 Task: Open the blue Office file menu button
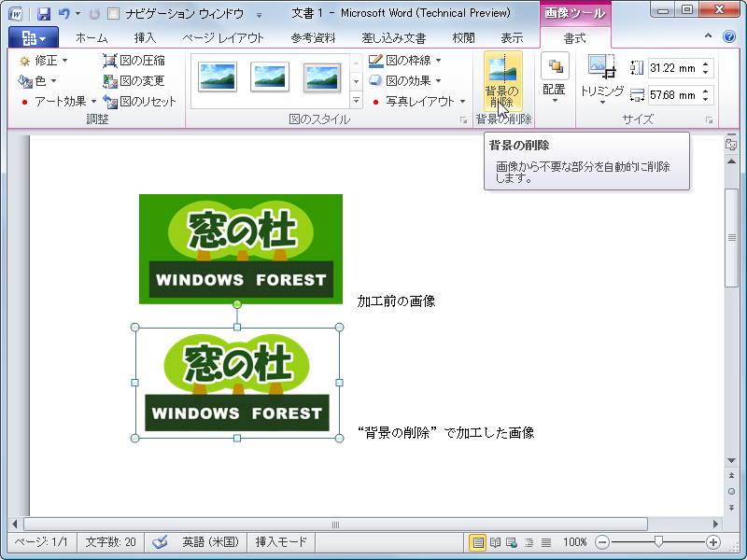pyautogui.click(x=34, y=37)
